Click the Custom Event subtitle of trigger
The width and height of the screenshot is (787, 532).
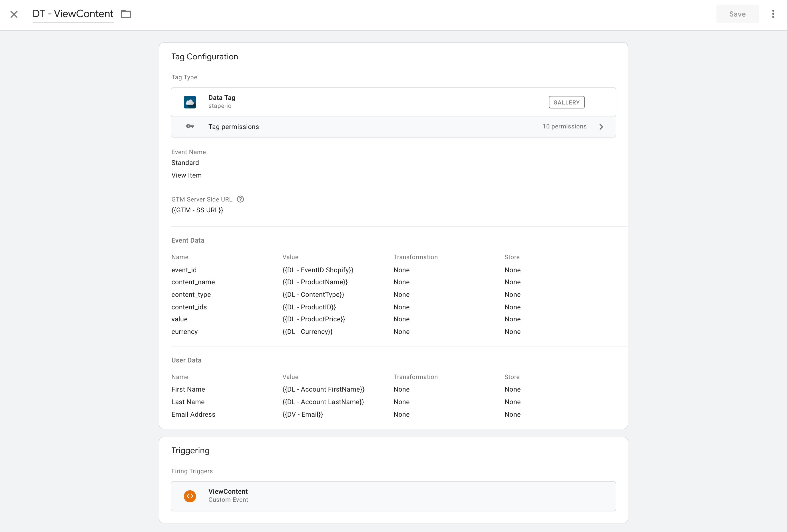tap(228, 500)
